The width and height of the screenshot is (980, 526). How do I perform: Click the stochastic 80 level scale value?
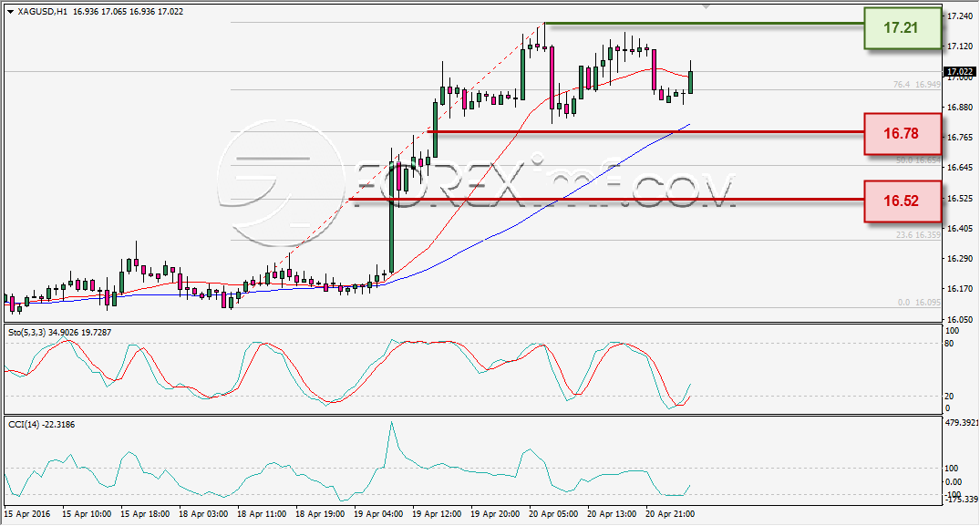pos(949,344)
